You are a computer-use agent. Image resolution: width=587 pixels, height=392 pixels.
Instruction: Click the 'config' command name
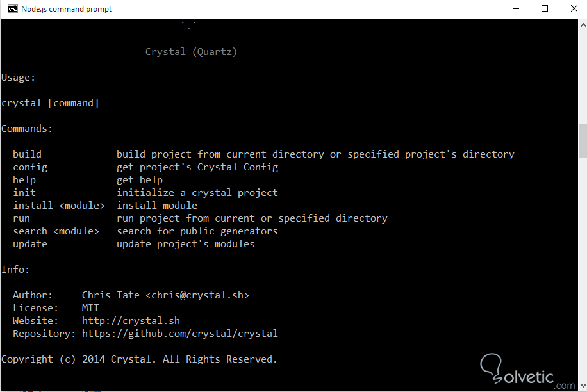30,167
